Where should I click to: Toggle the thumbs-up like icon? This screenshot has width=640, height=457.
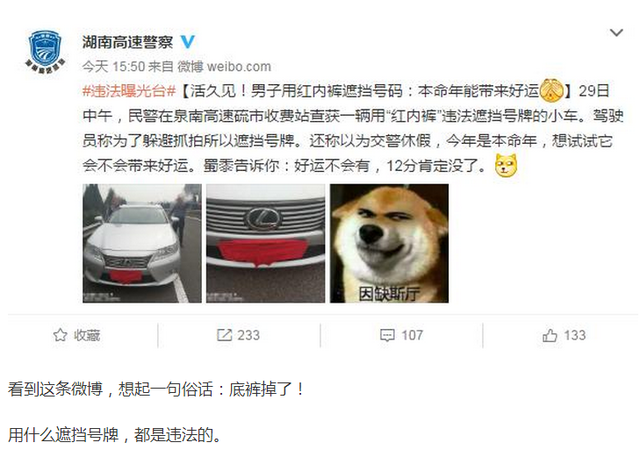coord(550,335)
